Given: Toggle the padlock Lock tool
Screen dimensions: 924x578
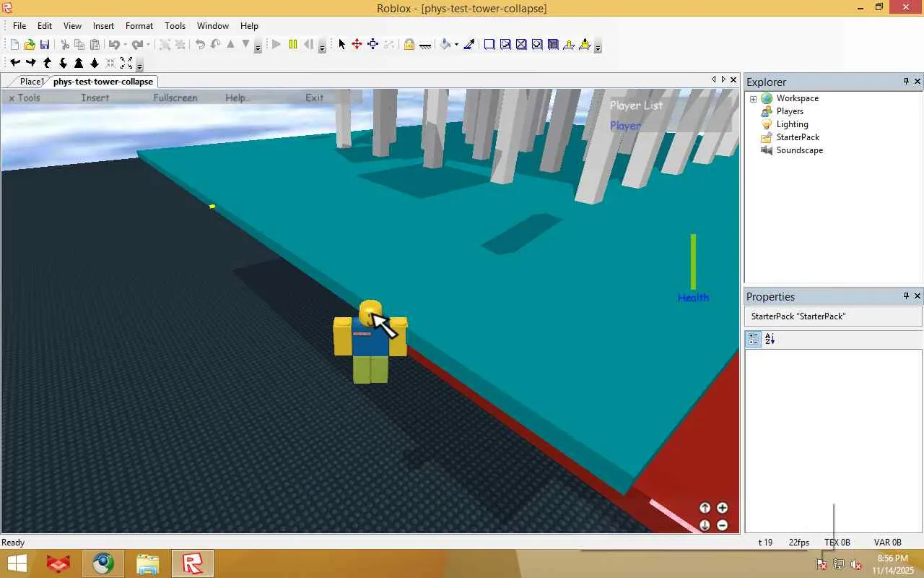Looking at the screenshot, I should pyautogui.click(x=409, y=45).
